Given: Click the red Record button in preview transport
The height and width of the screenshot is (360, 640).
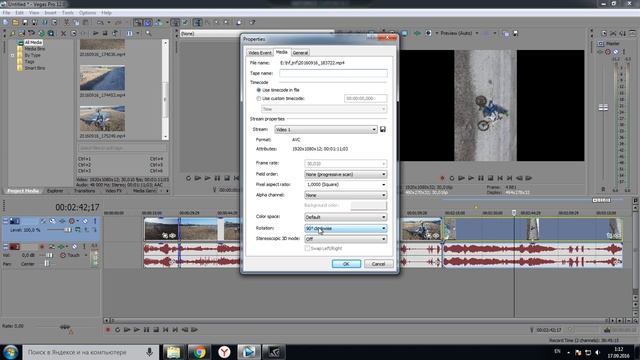Looking at the screenshot, I should 442,178.
